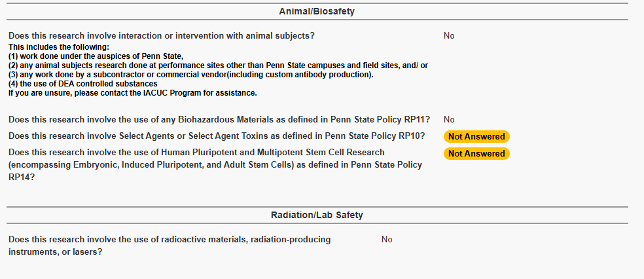644x279 pixels.
Task: Click Not Answered badge for Stem Cell Research
Action: point(476,153)
